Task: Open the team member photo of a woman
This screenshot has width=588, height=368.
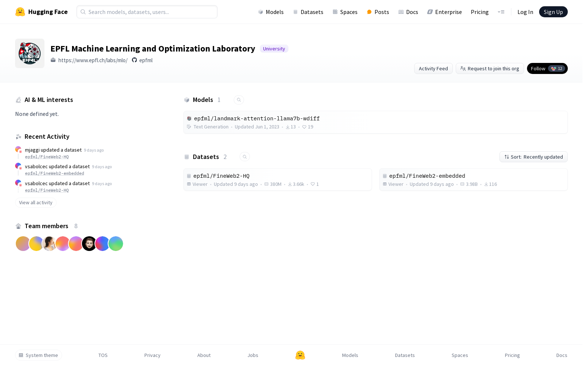Action: (x=49, y=244)
